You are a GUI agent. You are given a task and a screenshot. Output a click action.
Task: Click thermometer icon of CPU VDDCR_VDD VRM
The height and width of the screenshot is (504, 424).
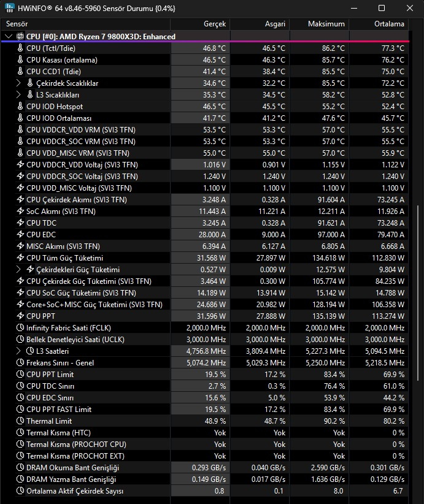coord(20,129)
